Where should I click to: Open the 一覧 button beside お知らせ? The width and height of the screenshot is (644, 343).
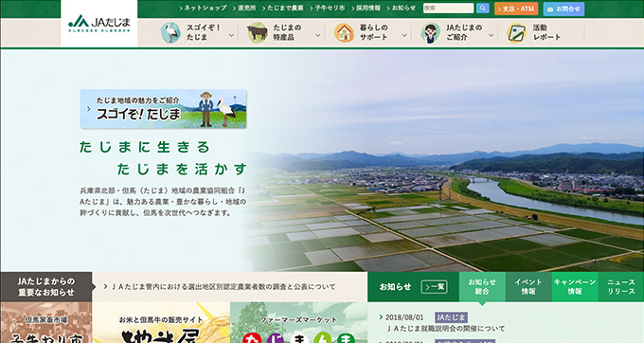(x=434, y=287)
